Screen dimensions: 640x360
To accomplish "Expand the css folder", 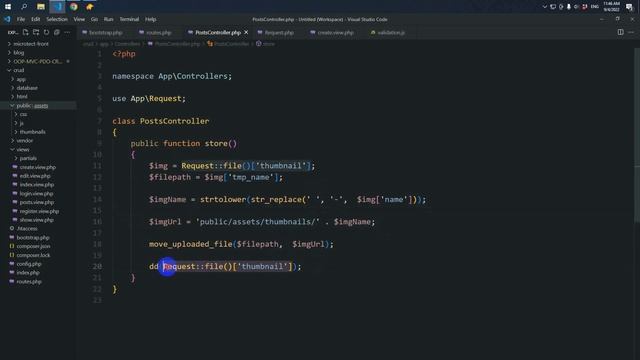I will (23, 114).
